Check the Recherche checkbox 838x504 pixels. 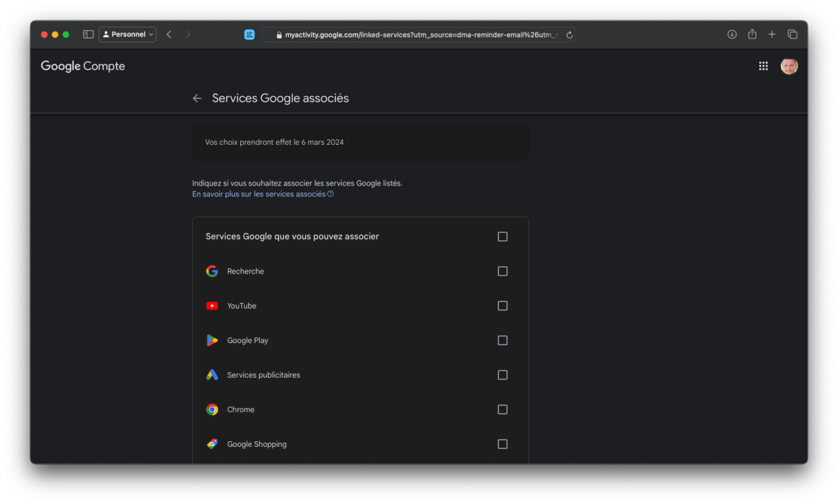coord(503,271)
